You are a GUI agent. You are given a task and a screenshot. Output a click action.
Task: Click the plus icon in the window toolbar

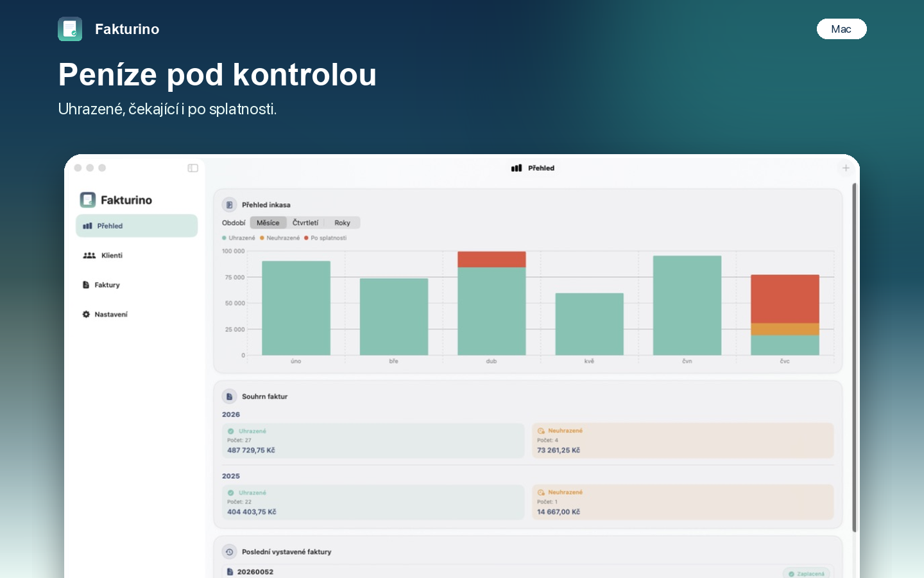(846, 168)
